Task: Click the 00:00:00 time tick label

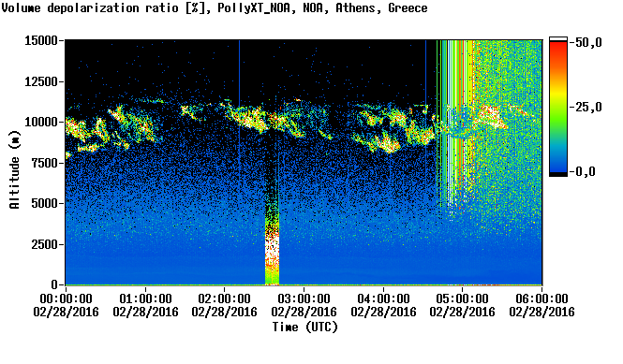Action: pyautogui.click(x=66, y=298)
